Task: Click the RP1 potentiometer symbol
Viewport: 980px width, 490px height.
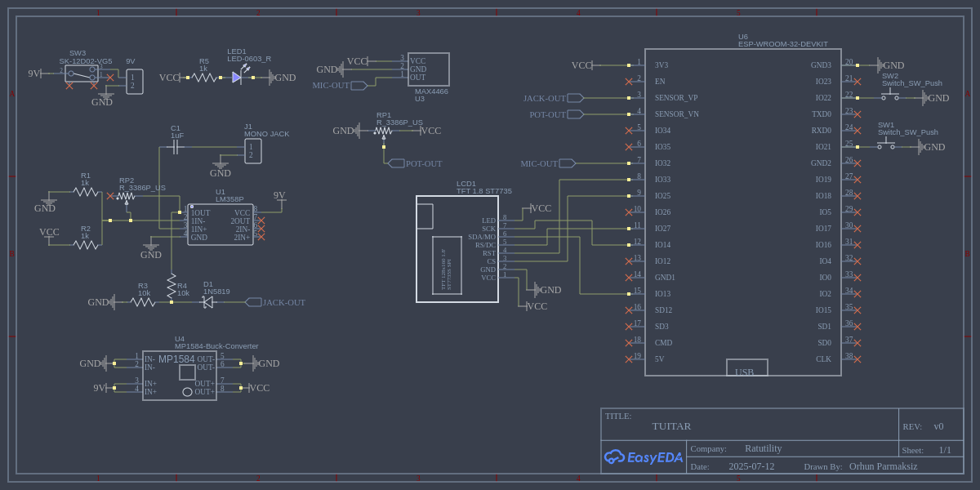Action: pos(383,131)
